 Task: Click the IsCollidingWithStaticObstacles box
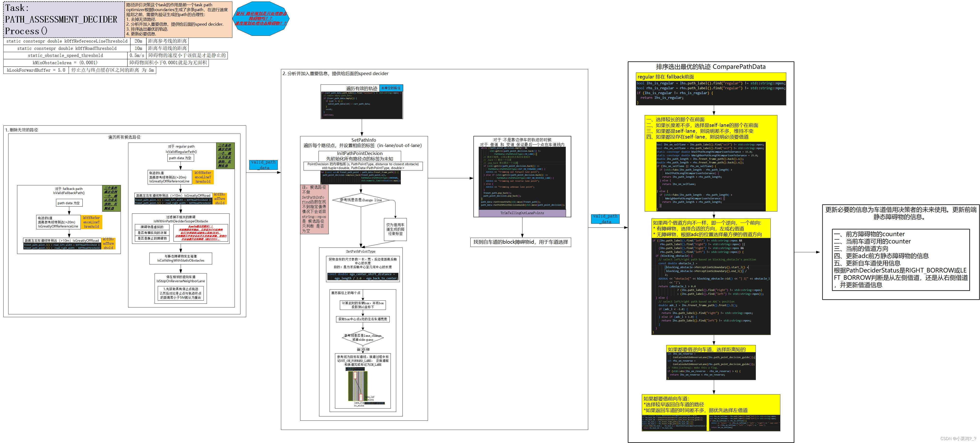click(181, 259)
